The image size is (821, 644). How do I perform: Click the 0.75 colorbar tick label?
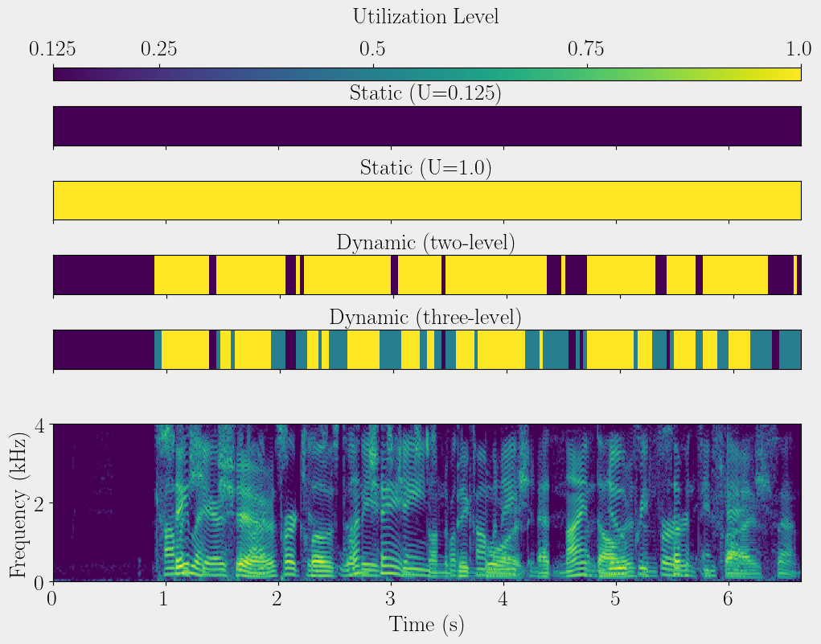[x=586, y=49]
